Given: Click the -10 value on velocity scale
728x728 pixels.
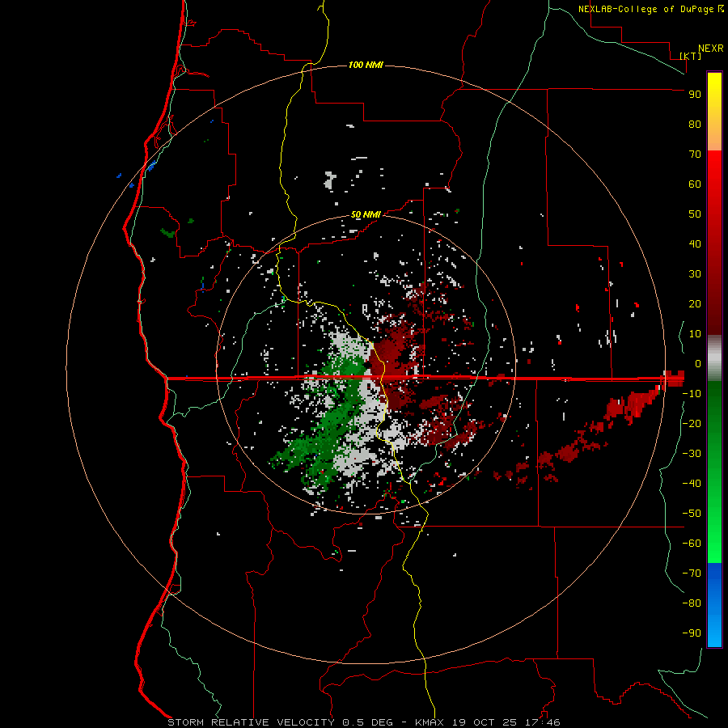Looking at the screenshot, I should tap(692, 394).
